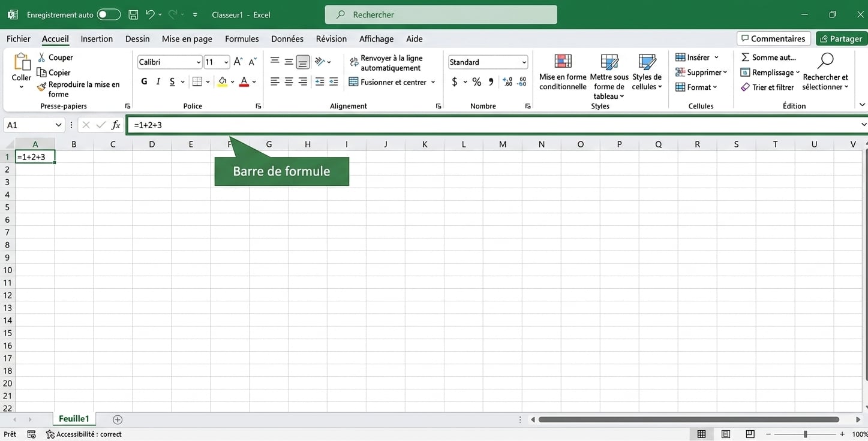Select normal view icon in status bar

tap(701, 434)
